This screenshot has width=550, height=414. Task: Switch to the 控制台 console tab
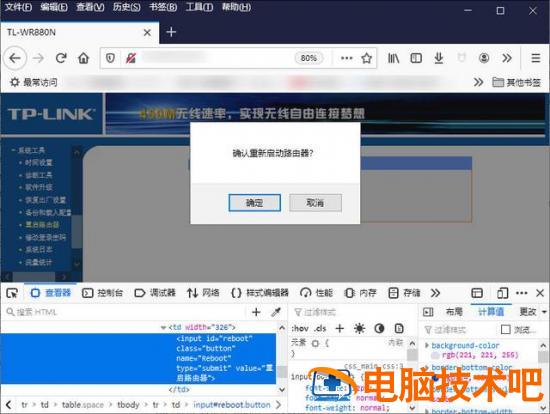[x=102, y=293]
